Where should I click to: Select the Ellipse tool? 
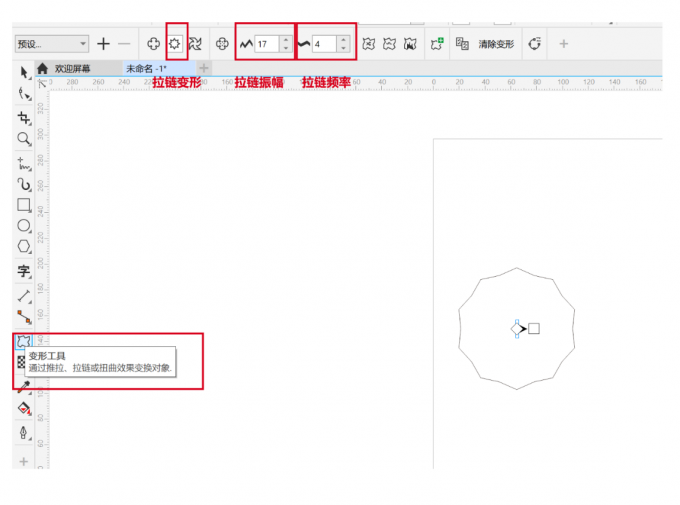[24, 226]
